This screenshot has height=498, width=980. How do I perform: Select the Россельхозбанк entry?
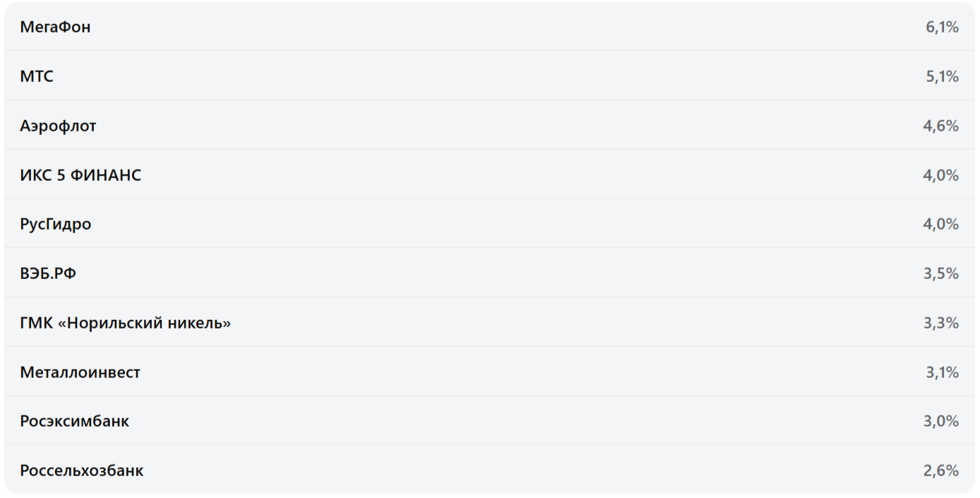tap(81, 471)
